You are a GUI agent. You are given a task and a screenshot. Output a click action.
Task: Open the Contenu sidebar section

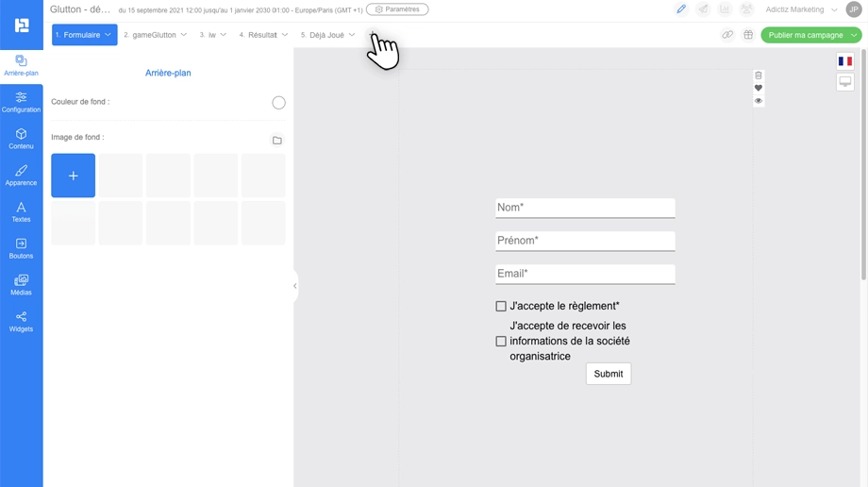(x=21, y=139)
